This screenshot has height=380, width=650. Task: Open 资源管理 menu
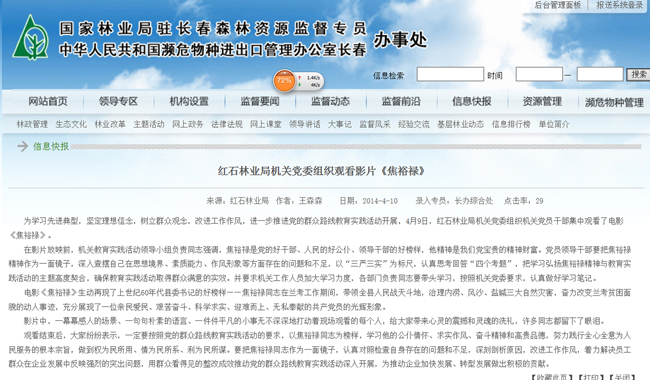click(542, 102)
